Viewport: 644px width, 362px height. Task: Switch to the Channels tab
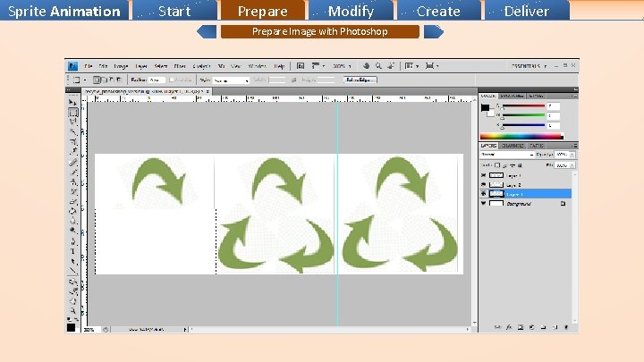(513, 146)
